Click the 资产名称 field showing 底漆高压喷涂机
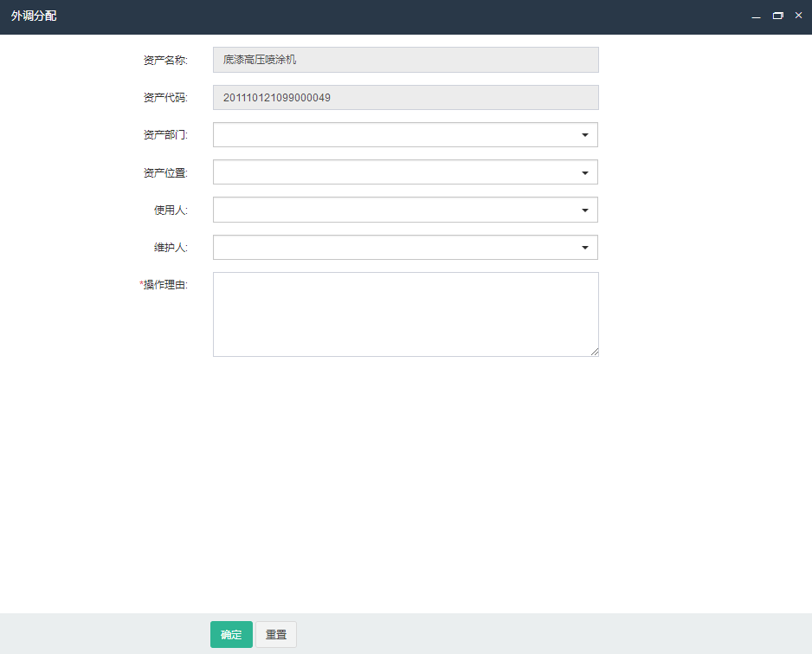The image size is (812, 654). (405, 60)
